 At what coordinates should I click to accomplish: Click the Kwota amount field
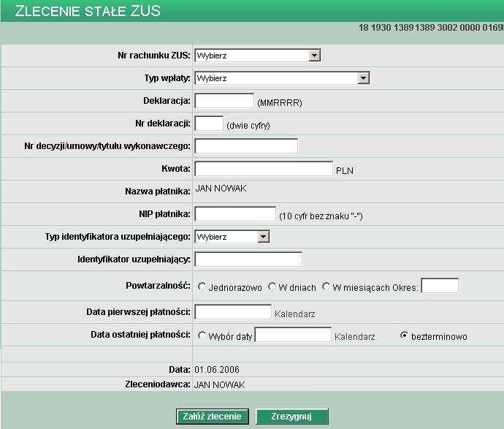[x=264, y=169]
